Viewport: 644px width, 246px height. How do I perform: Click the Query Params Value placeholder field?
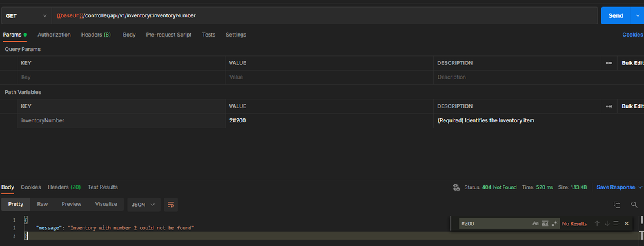[x=329, y=77]
